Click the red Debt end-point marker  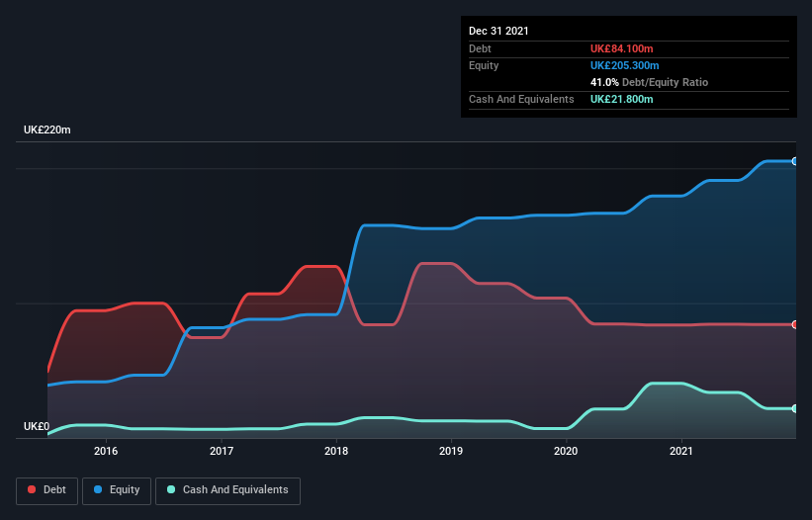(795, 324)
